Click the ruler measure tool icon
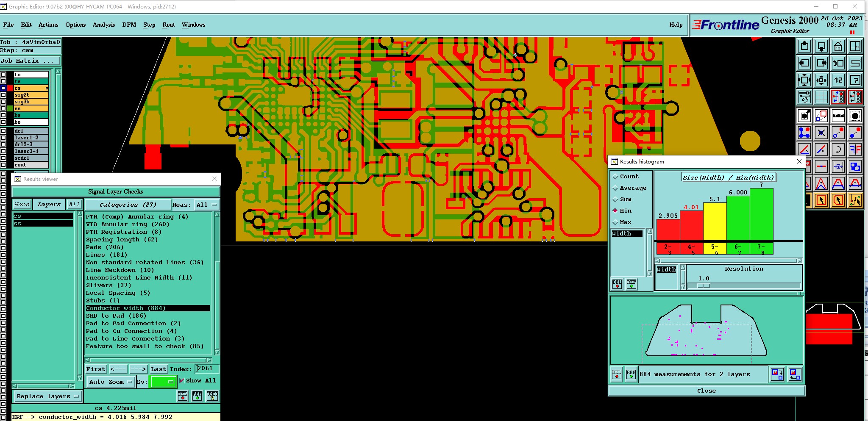The width and height of the screenshot is (868, 421). coord(838,115)
